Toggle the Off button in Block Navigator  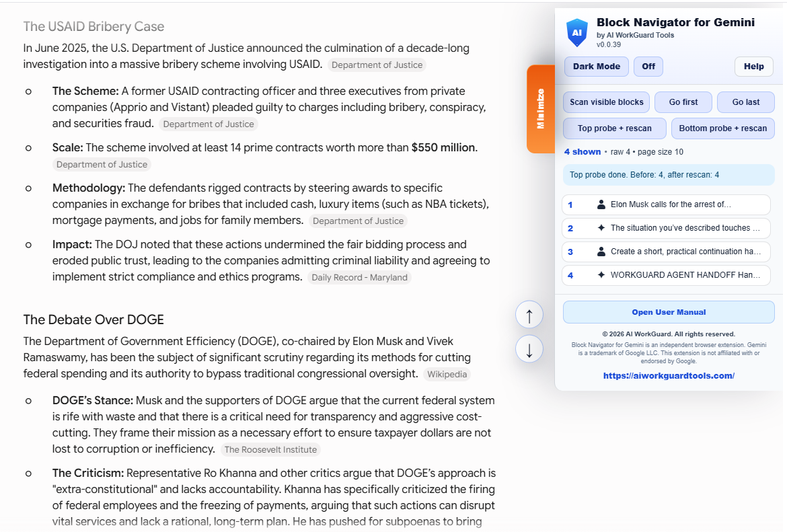pos(648,67)
